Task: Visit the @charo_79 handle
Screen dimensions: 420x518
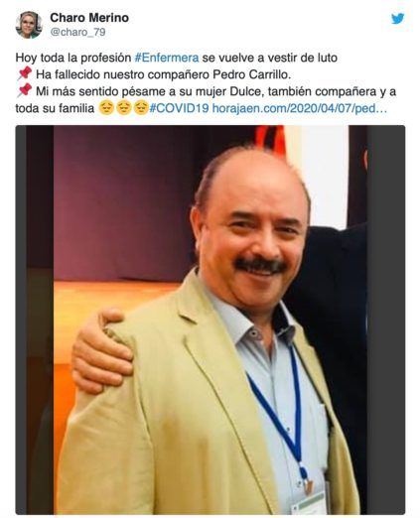Action: tap(77, 32)
